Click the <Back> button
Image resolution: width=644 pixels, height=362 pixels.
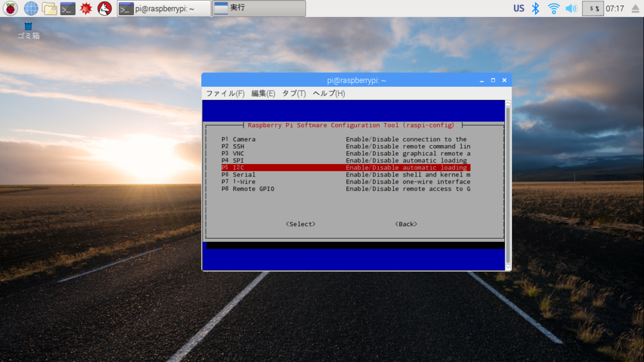point(406,224)
